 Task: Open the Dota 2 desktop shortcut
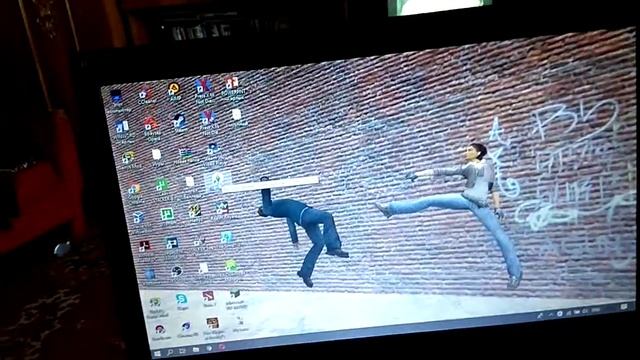(208, 297)
